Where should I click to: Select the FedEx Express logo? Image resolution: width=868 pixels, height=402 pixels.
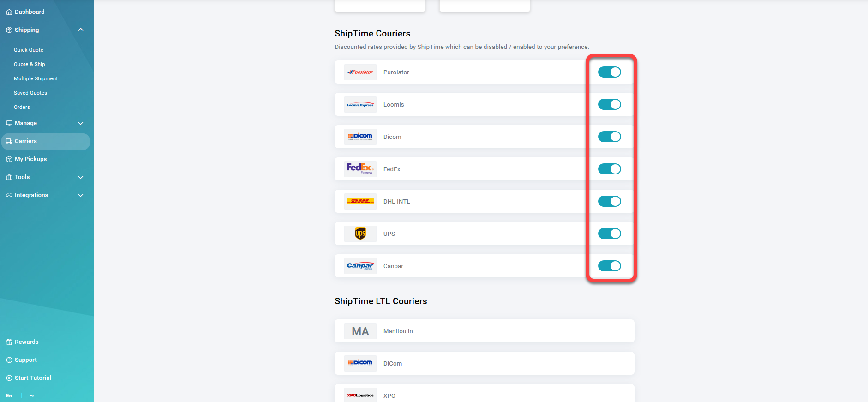(x=360, y=169)
